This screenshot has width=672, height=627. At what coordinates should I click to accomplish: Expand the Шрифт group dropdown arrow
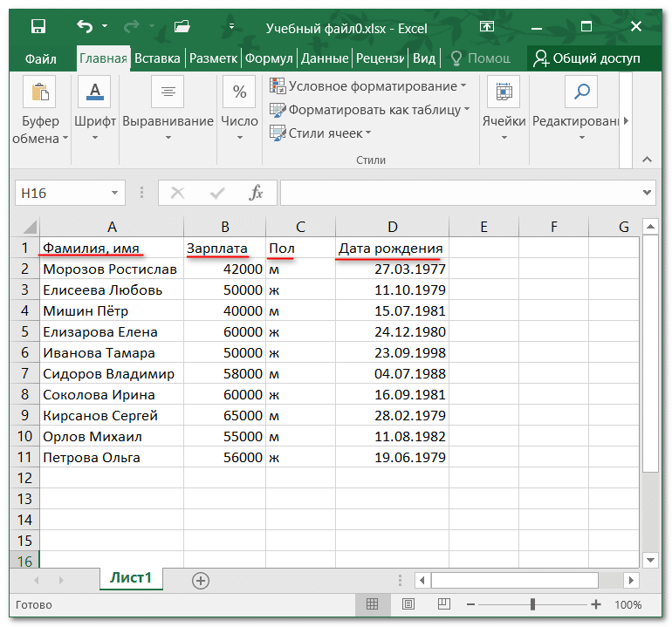95,138
